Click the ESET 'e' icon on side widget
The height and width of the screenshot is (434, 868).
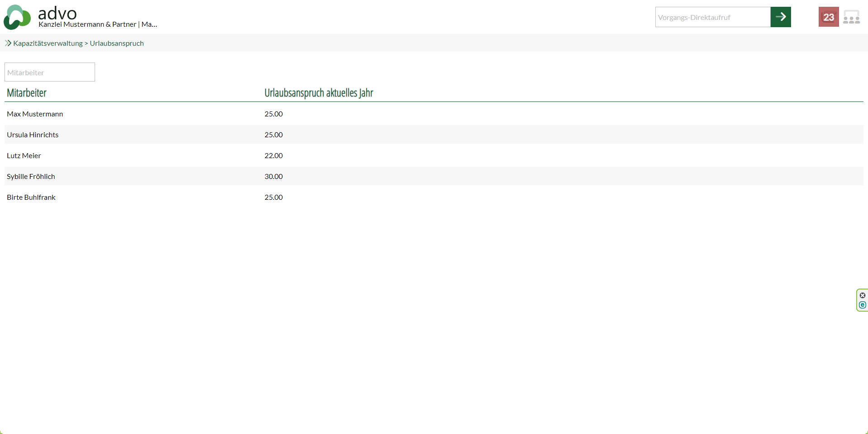tap(862, 305)
